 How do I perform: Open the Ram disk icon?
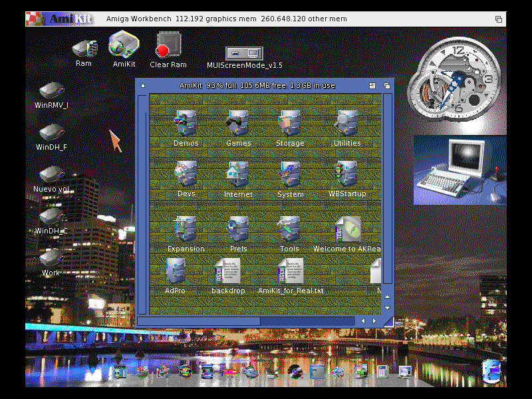(84, 49)
